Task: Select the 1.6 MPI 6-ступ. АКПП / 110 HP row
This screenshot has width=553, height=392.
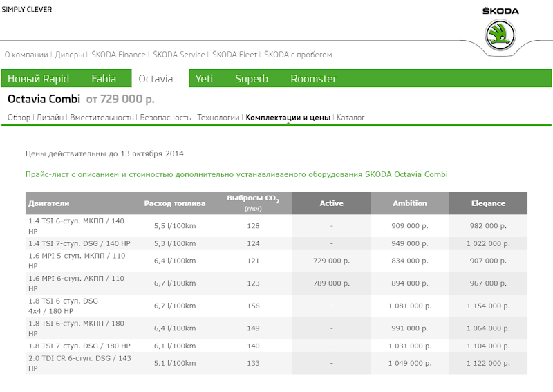Action: click(x=276, y=283)
